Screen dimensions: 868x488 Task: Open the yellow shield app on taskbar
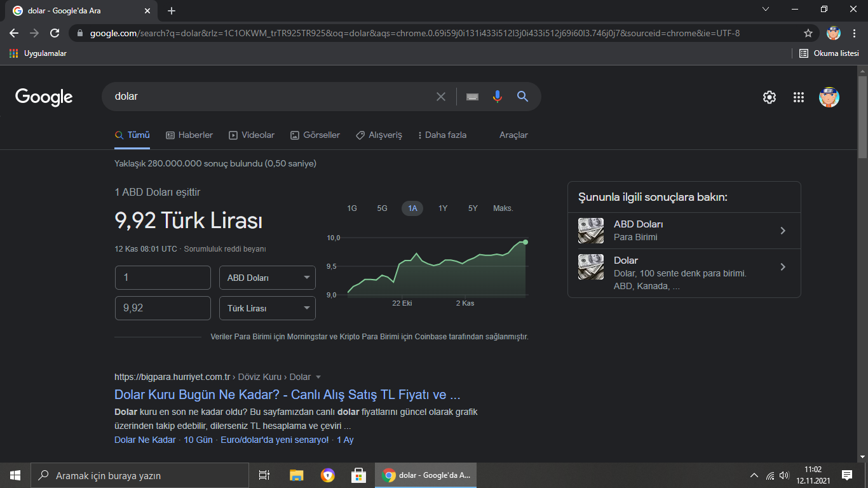click(x=327, y=475)
